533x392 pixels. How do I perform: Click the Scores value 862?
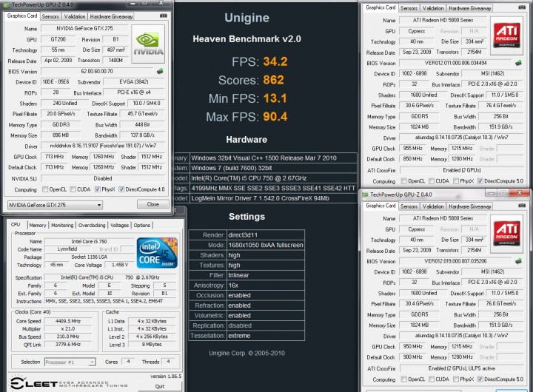pyautogui.click(x=273, y=80)
